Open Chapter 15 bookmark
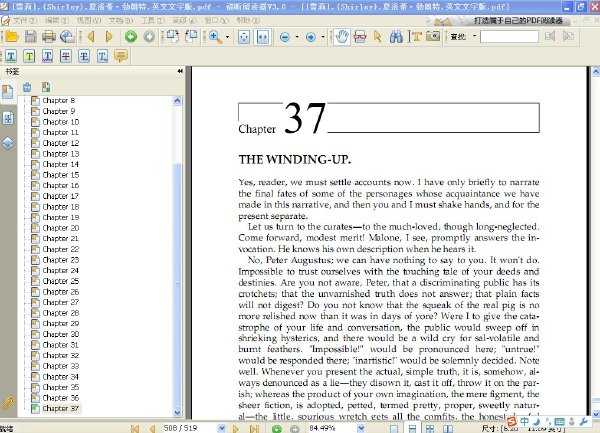Viewport: 600px width, 433px height. point(60,175)
